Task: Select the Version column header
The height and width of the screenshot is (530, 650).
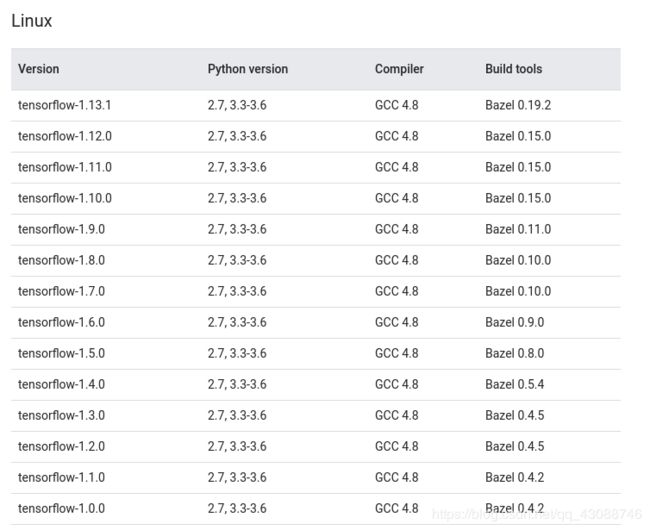Action: pyautogui.click(x=39, y=69)
